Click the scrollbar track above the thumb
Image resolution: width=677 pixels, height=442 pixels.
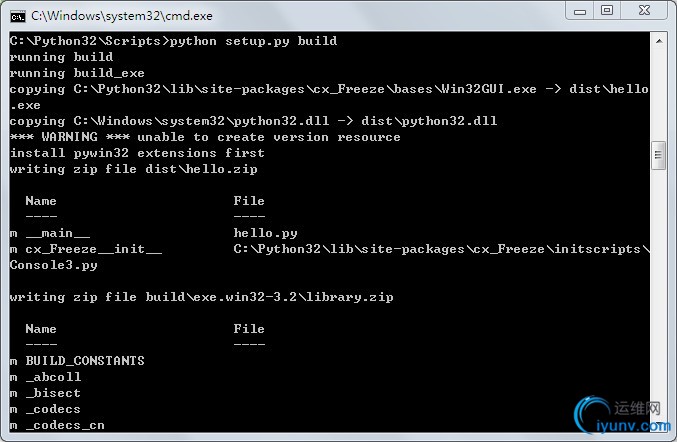coord(658,95)
